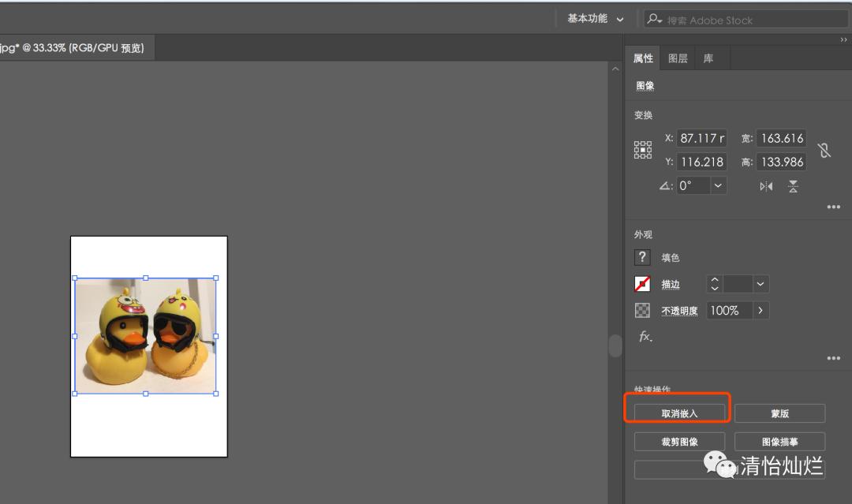Viewport: 852px width, 504px height.
Task: Open the stroke weight dropdown
Action: point(760,284)
